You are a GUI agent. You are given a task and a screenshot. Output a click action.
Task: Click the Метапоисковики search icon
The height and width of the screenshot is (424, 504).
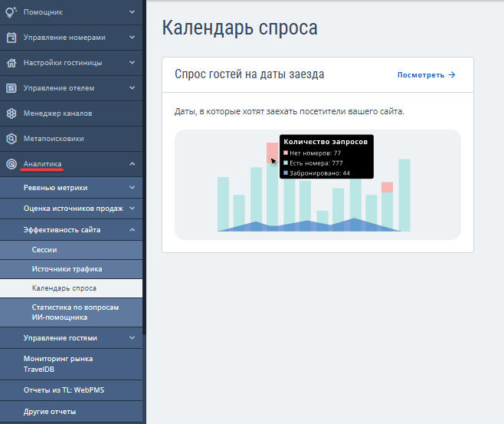(11, 139)
